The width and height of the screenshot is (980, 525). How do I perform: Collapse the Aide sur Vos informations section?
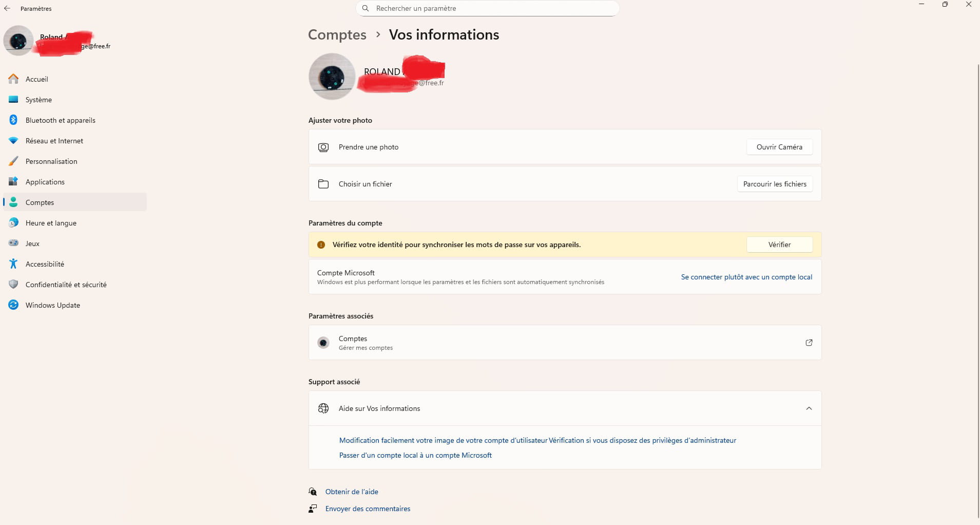tap(809, 408)
